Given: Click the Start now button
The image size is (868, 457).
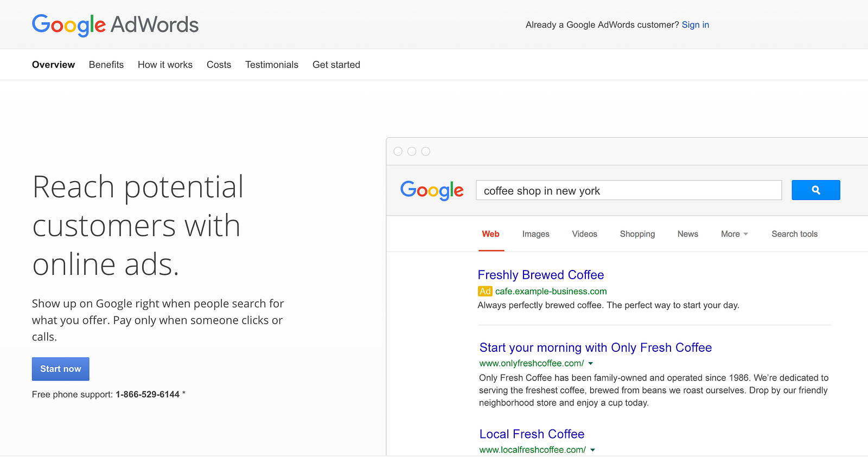Looking at the screenshot, I should coord(61,369).
